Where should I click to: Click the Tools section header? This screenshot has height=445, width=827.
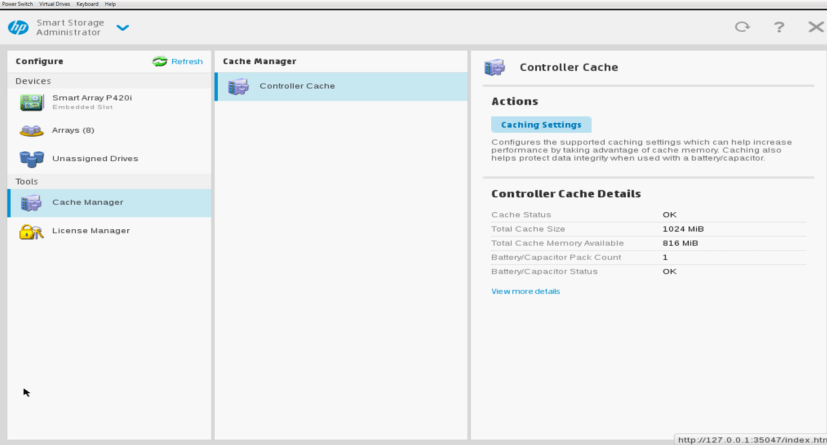tap(26, 181)
